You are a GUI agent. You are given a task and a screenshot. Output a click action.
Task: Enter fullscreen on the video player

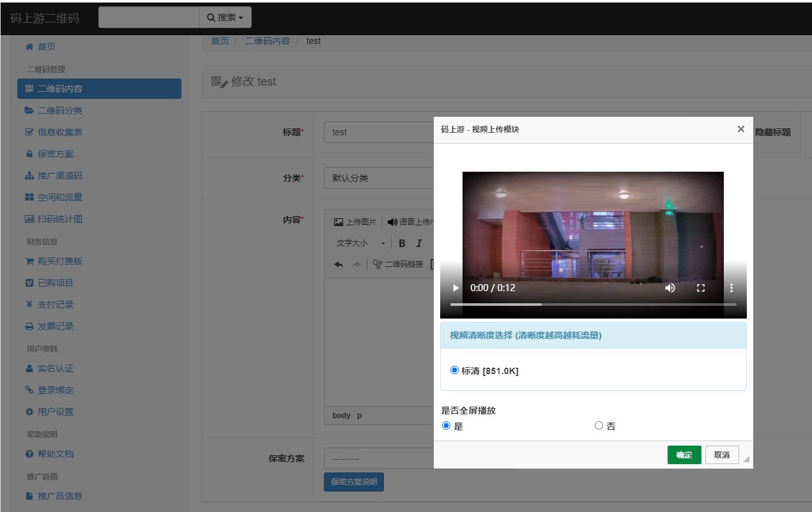(700, 288)
